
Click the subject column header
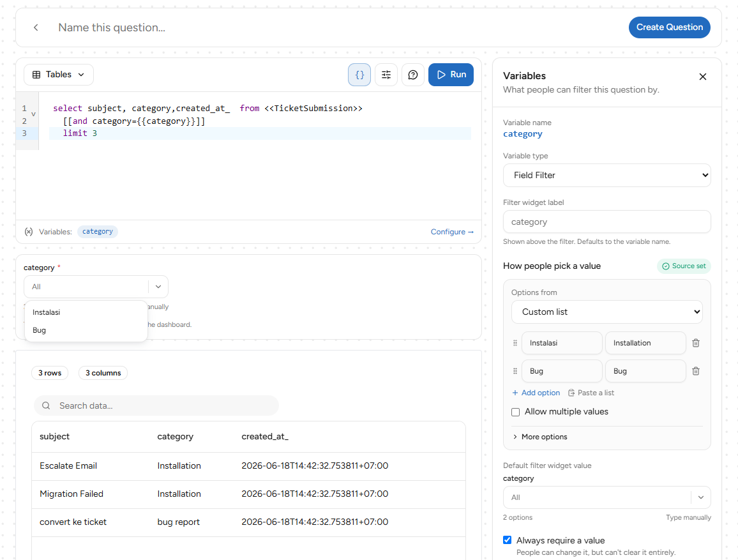[55, 437]
